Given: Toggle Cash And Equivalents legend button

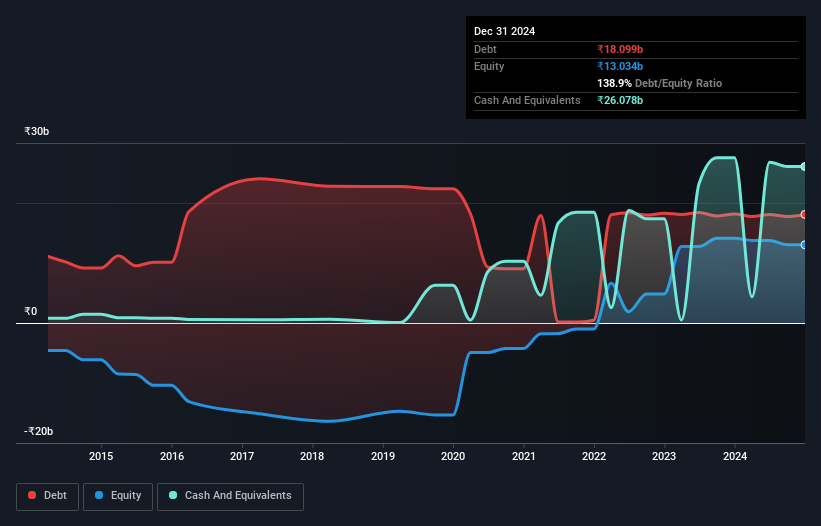Looking at the screenshot, I should click(x=230, y=496).
